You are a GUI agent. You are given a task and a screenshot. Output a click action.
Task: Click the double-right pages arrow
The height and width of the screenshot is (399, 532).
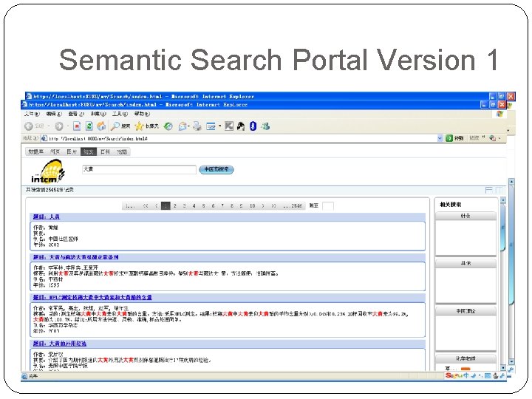coord(274,205)
